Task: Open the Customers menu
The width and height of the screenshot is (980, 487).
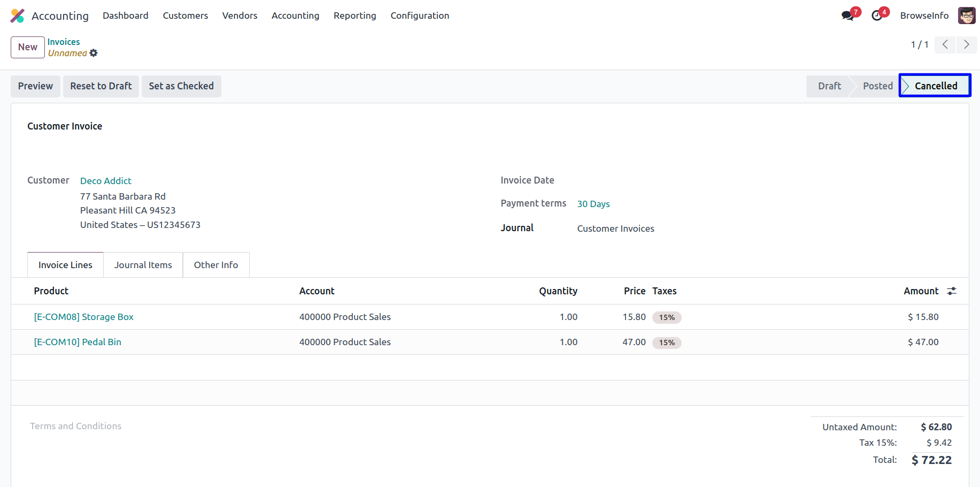Action: click(x=185, y=16)
